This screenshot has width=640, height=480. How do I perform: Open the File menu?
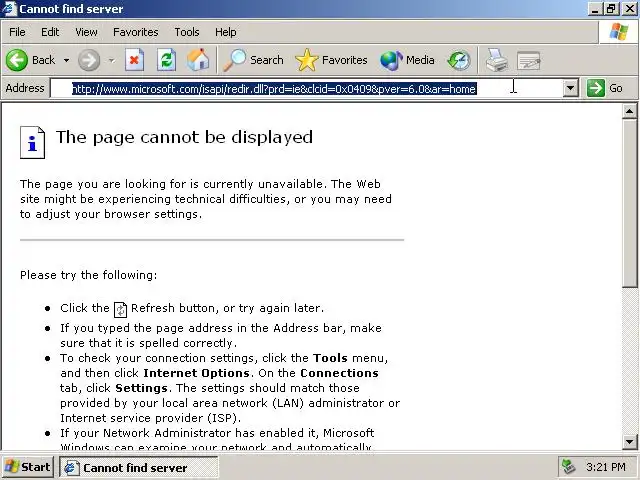click(x=17, y=32)
